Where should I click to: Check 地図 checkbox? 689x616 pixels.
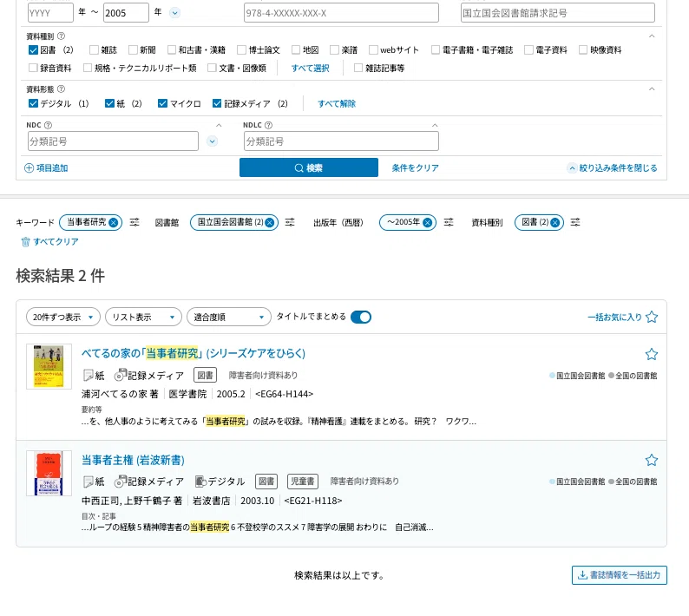coord(296,50)
